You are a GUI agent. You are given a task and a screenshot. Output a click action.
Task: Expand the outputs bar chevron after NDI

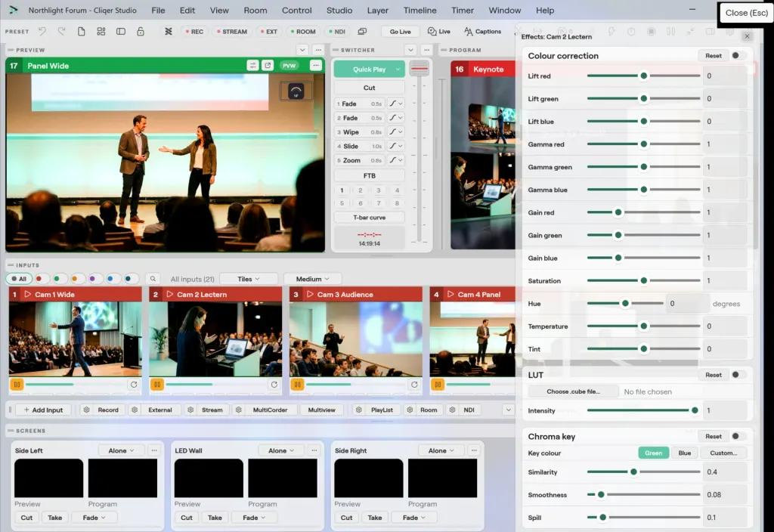click(509, 410)
